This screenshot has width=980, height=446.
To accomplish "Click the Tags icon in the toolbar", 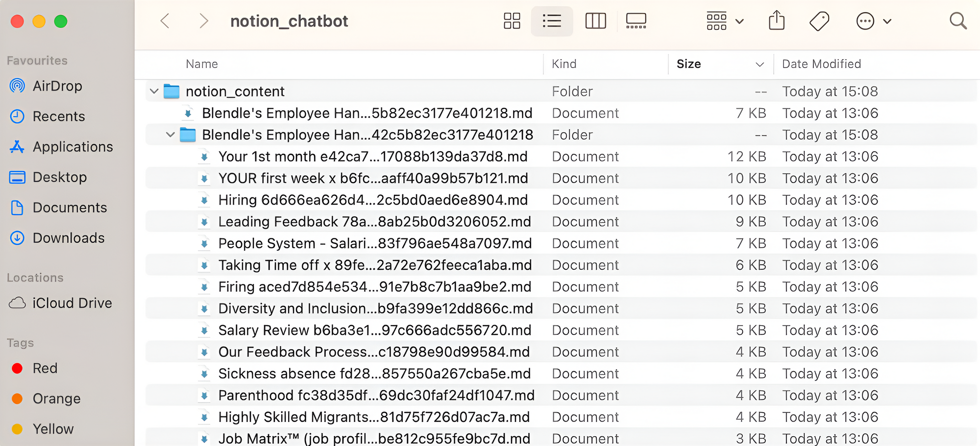I will point(819,21).
